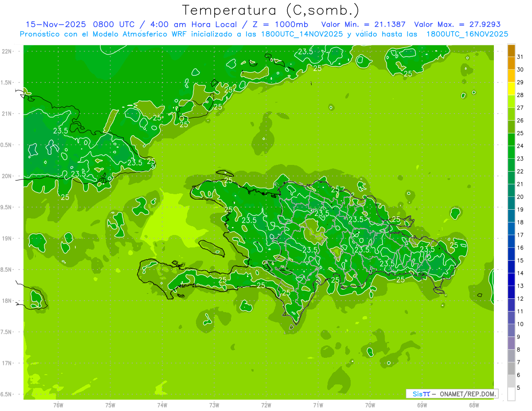This screenshot has height=411, width=532.
Task: Pick the light gray swatch between 5 and 6
Action: click(x=511, y=381)
